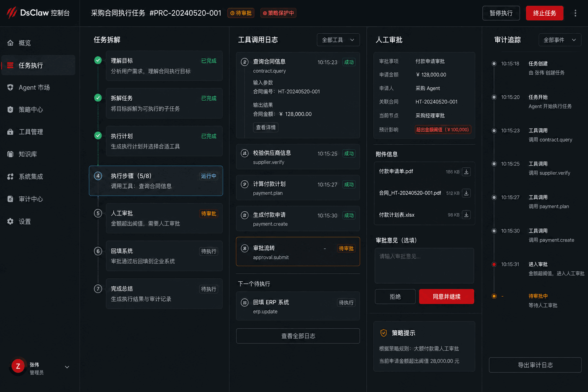
Task: Click the 校验供应商信息 tool icon
Action: pyautogui.click(x=245, y=154)
